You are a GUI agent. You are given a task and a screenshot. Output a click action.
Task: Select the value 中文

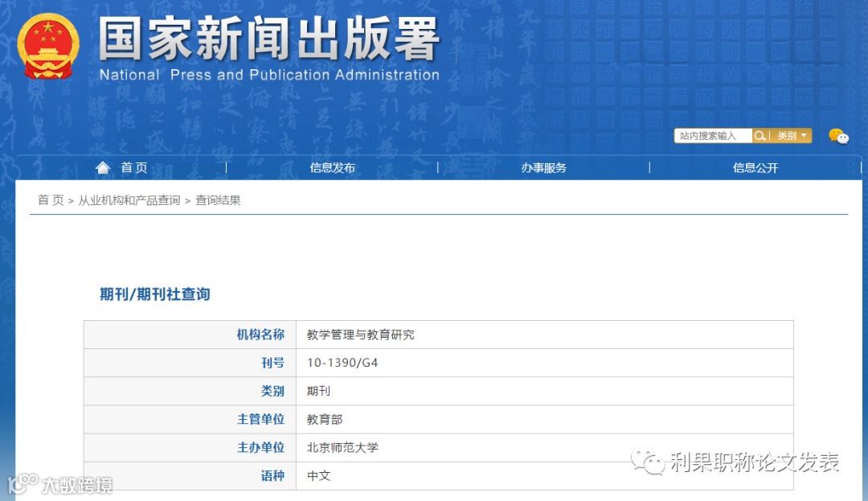(x=318, y=475)
